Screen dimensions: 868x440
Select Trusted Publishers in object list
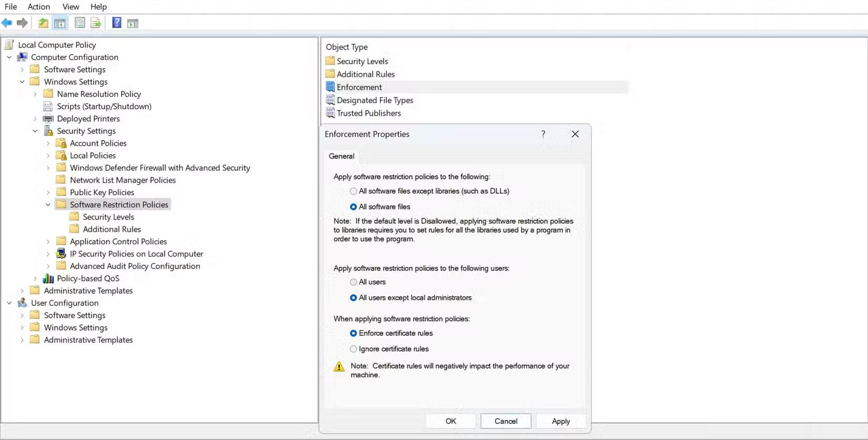(368, 113)
